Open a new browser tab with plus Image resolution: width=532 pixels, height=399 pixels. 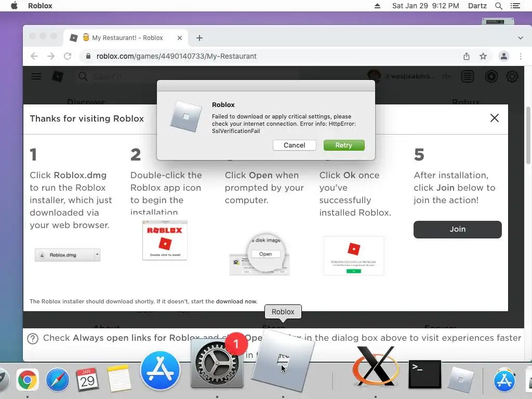click(x=199, y=38)
